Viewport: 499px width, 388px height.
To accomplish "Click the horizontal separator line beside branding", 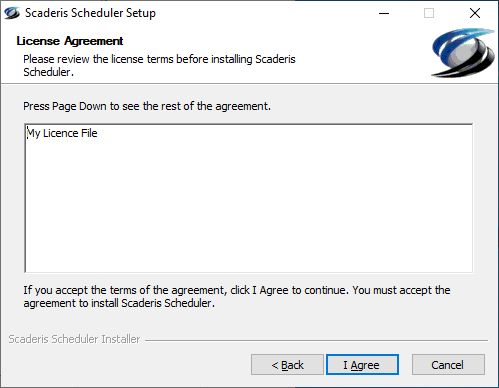I will [316, 340].
